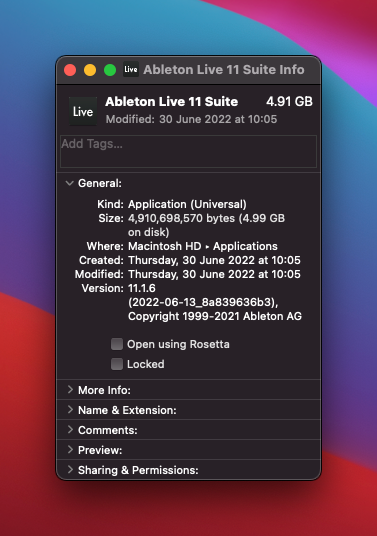Image resolution: width=377 pixels, height=536 pixels.
Task: Click the window title Ableton Live 11 Suite Info
Action: point(224,70)
